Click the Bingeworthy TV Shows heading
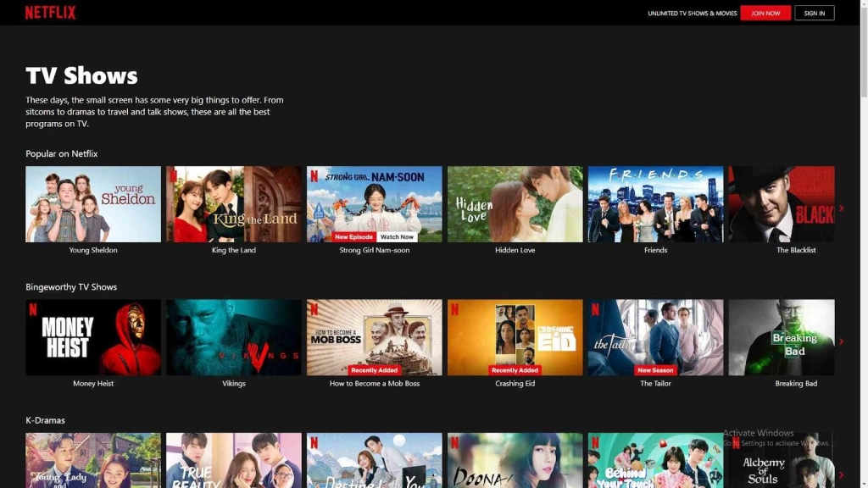The height and width of the screenshot is (488, 868). pyautogui.click(x=71, y=287)
